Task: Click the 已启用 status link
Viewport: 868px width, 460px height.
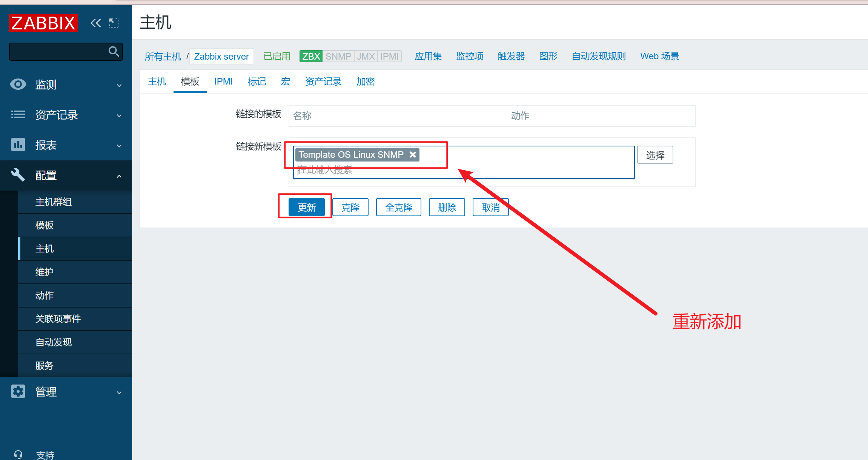Action: coord(277,56)
